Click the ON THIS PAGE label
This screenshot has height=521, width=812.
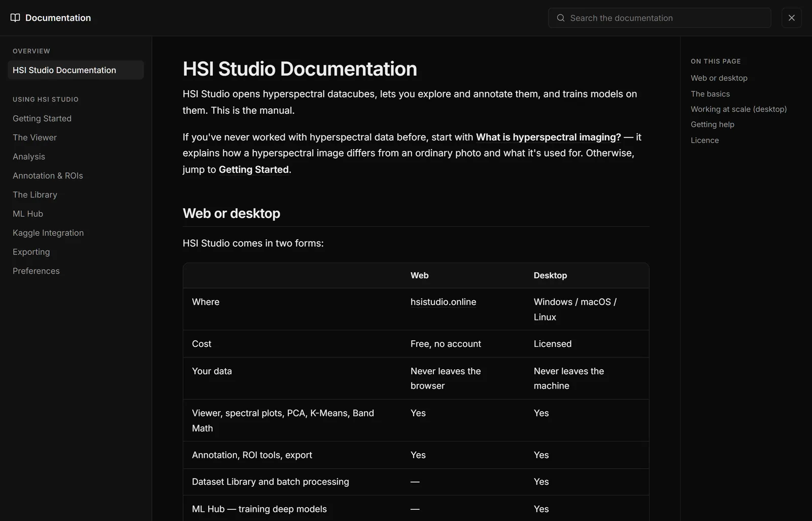click(716, 61)
